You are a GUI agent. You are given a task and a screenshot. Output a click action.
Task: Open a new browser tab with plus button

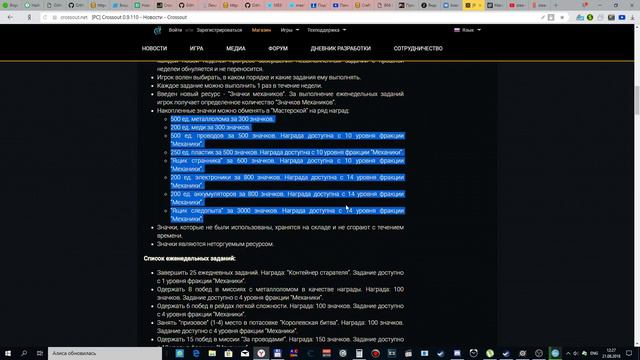coord(556,5)
